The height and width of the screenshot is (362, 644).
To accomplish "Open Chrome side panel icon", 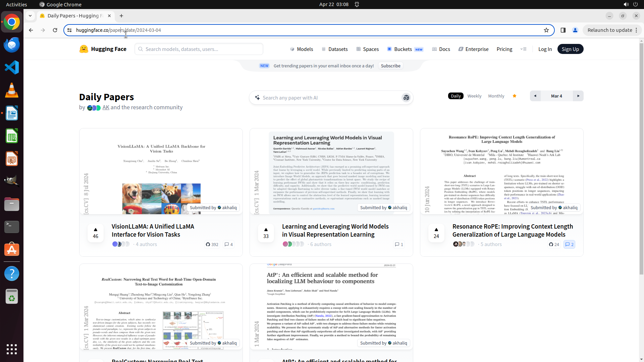I will [563, 30].
